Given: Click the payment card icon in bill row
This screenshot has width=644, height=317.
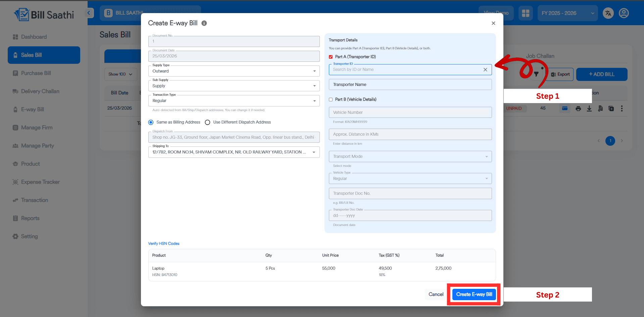Looking at the screenshot, I should coord(565,108).
